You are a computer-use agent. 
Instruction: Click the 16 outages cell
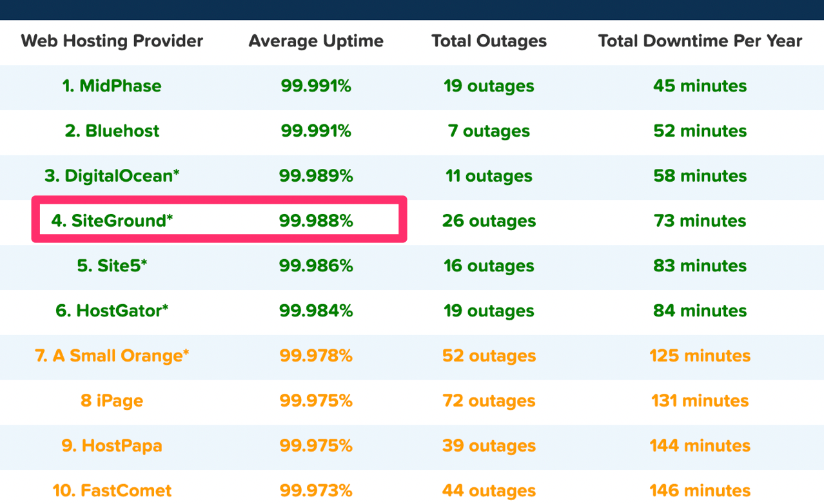489,267
